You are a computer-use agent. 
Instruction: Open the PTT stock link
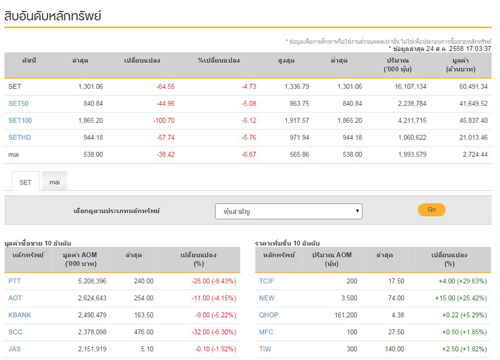coord(14,281)
